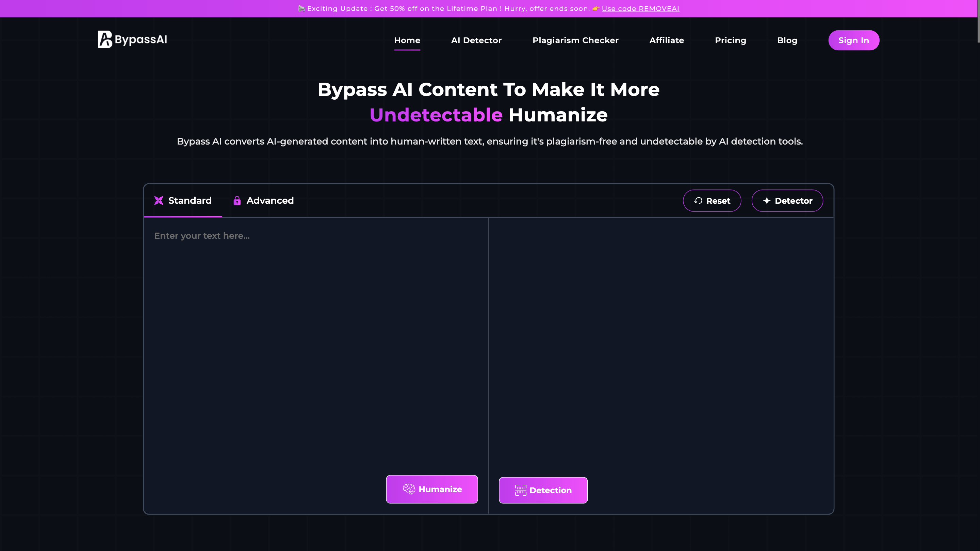
Task: Click the Use code REMOVEAI link
Action: (640, 9)
